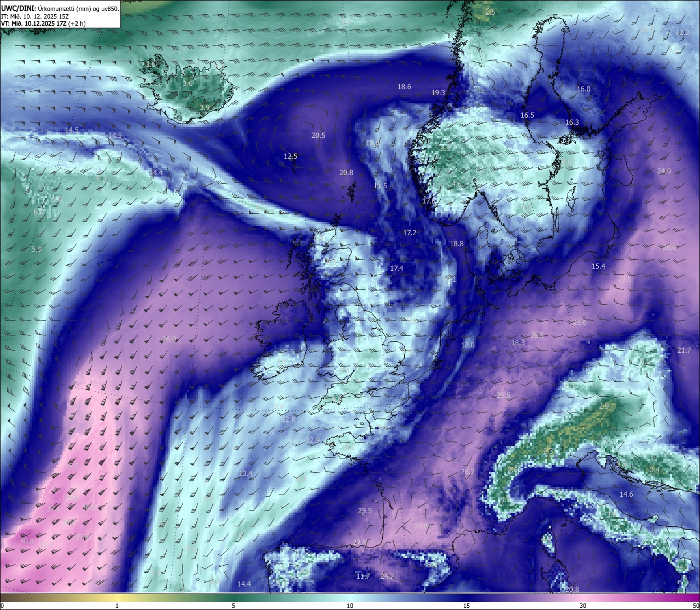Click the 'VT: Mið. 10.12.2025 17Z (+2 h)' line

(x=43, y=24)
